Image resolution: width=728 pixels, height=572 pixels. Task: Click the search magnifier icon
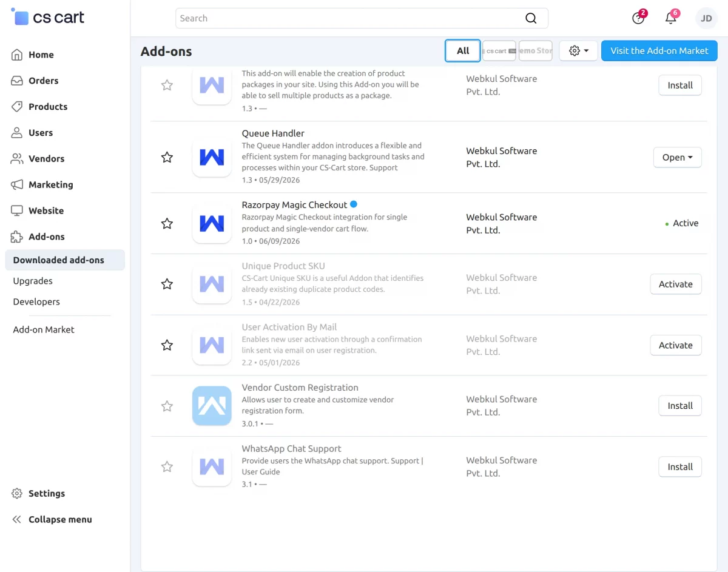pos(531,18)
